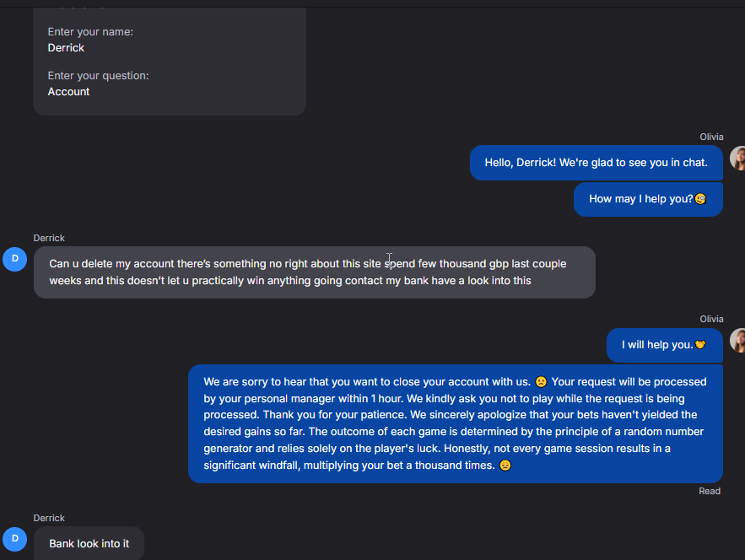Click the yellow heart emoji after "I will help you."
This screenshot has height=560, width=745.
[x=699, y=345]
